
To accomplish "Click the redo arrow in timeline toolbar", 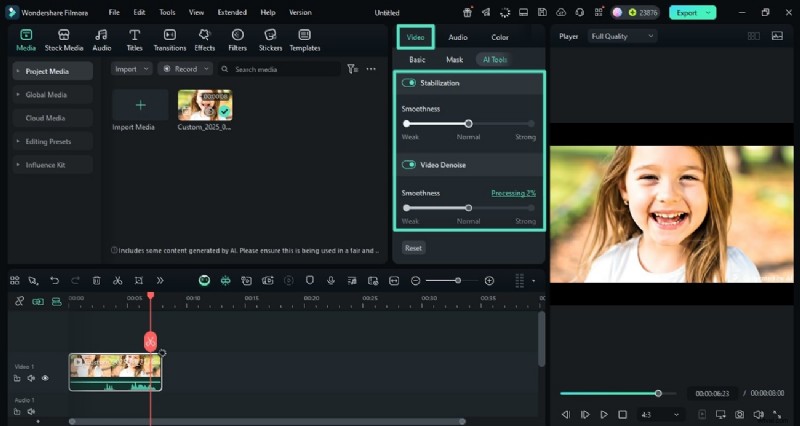I will (x=75, y=281).
